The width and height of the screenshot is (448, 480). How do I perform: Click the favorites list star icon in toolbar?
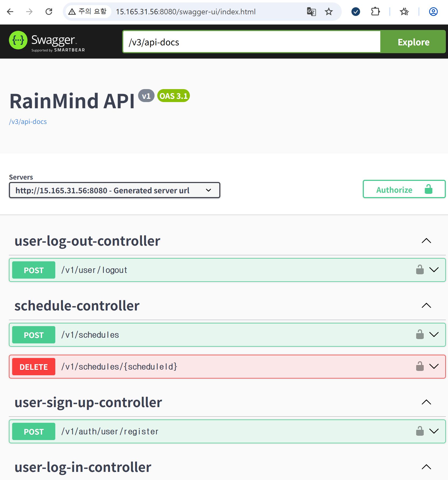point(404,12)
